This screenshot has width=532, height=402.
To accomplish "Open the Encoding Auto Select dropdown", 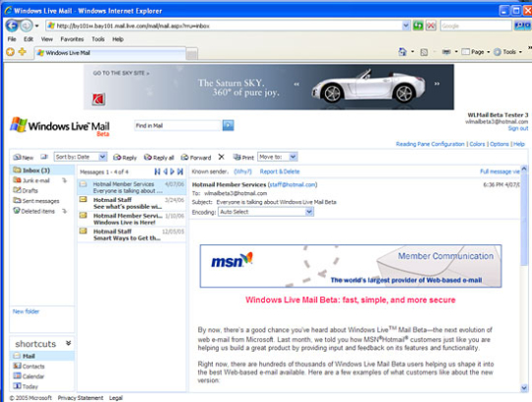I will (266, 212).
